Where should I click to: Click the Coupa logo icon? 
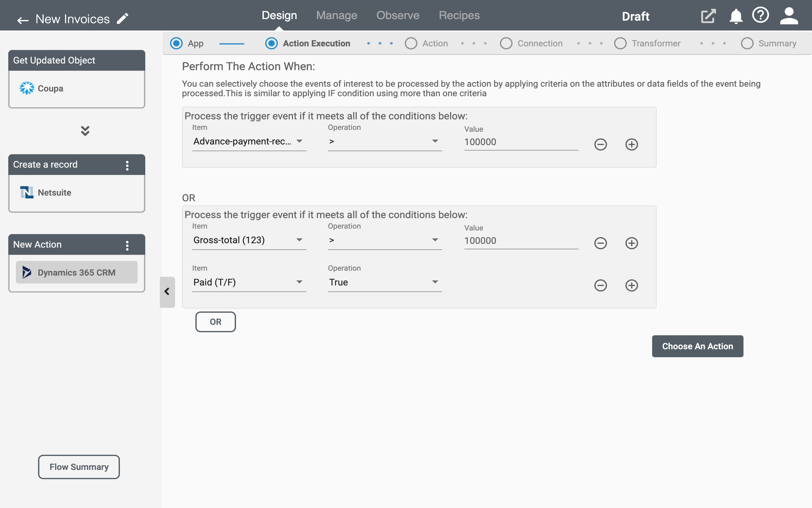(27, 88)
